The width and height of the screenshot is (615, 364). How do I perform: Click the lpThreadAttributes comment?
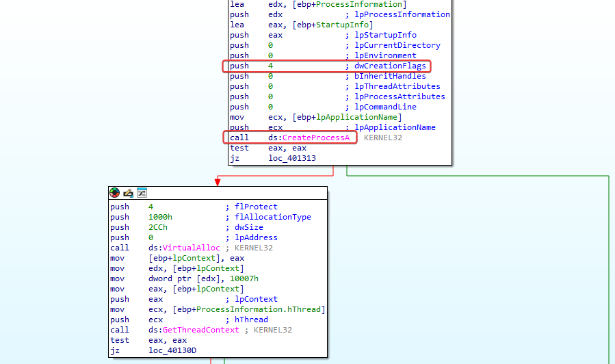click(397, 86)
